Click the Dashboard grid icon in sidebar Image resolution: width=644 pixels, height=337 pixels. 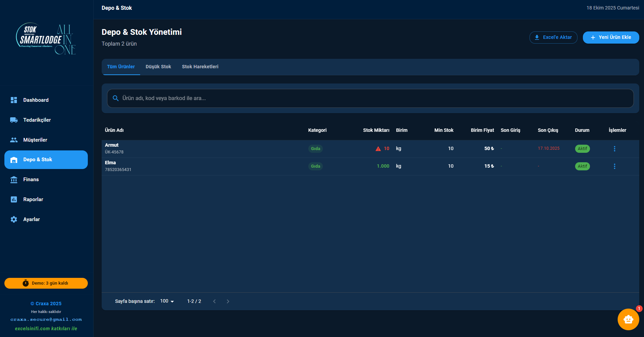(14, 100)
